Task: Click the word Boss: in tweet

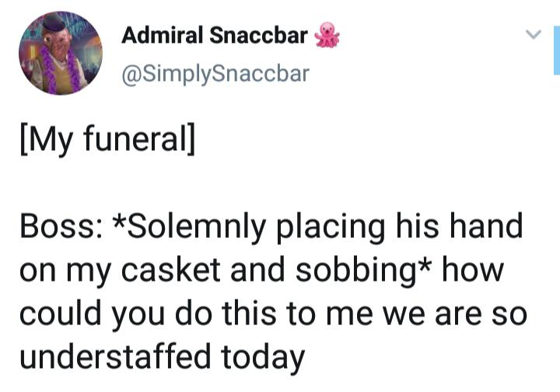Action: (62, 227)
